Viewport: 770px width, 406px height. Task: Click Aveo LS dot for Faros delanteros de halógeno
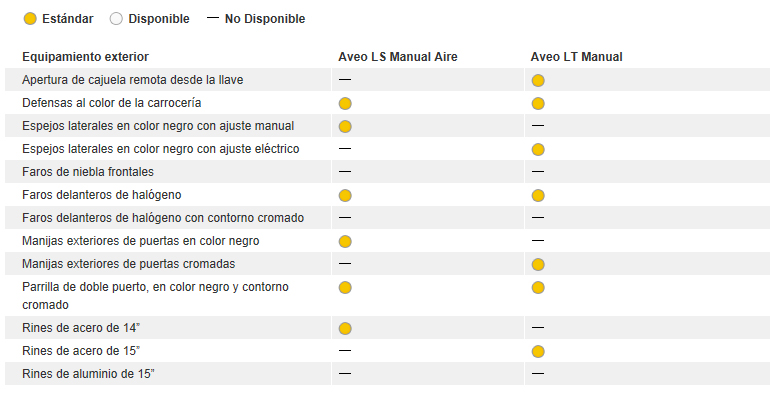[x=345, y=195]
